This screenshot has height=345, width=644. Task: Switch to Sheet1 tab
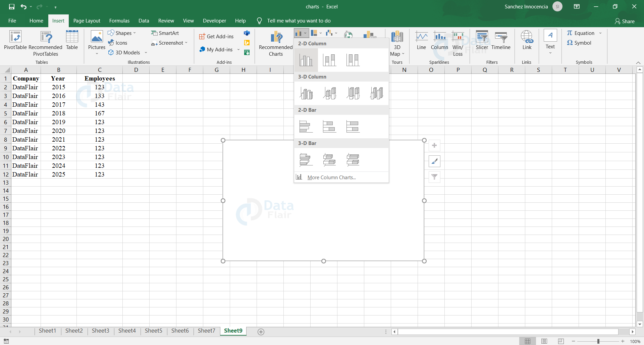(x=47, y=331)
